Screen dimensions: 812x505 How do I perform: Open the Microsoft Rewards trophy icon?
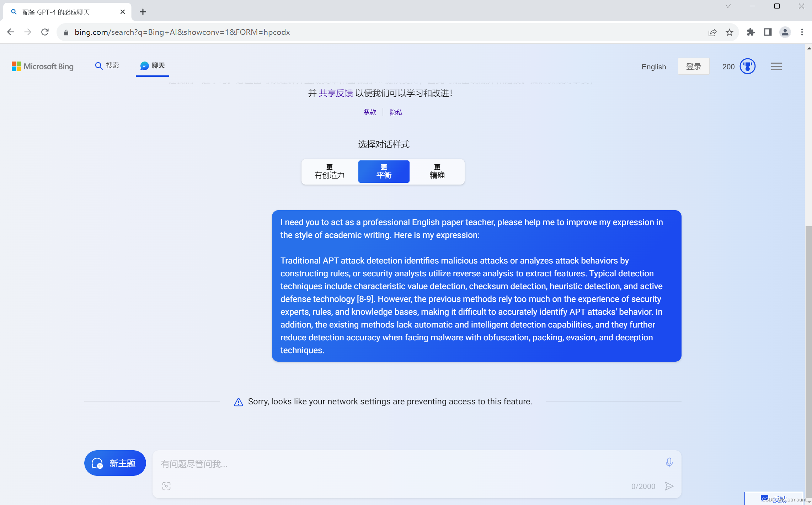pos(747,67)
